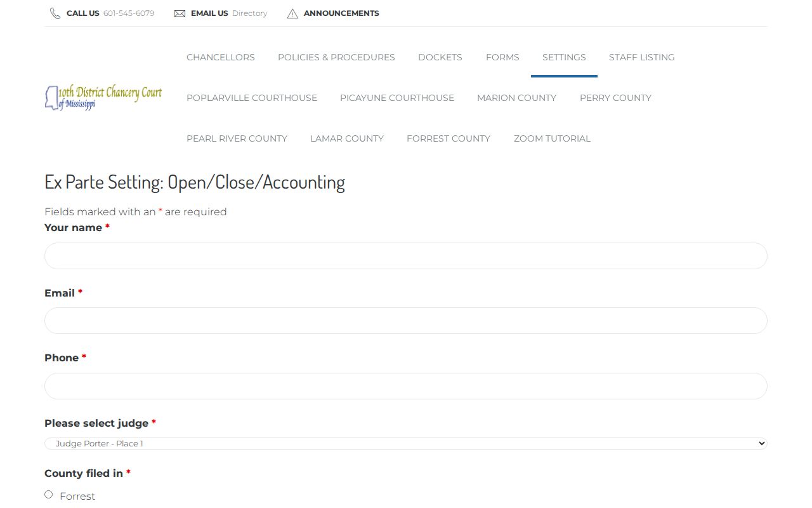The width and height of the screenshot is (812, 508).
Task: Click the Email Us label
Action: point(209,13)
